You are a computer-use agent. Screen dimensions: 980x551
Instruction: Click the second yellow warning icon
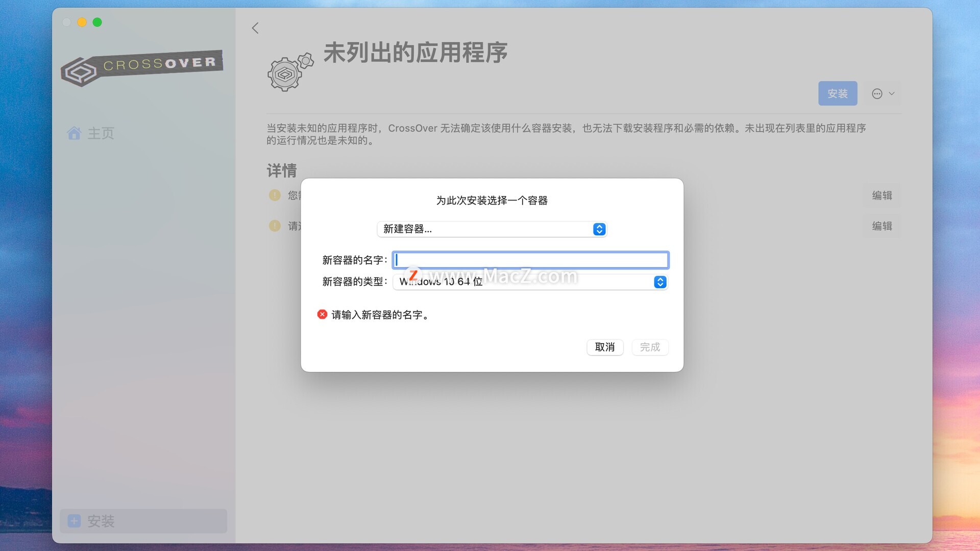click(x=275, y=226)
